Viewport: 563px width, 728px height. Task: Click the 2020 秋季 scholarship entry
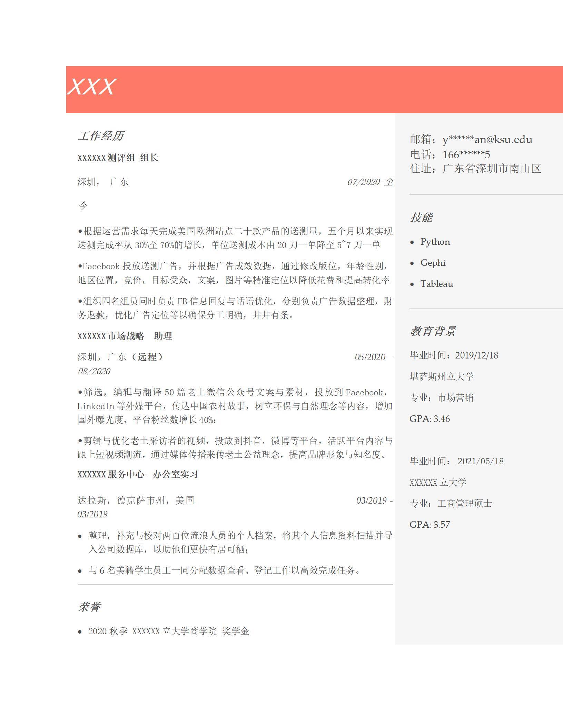168,631
